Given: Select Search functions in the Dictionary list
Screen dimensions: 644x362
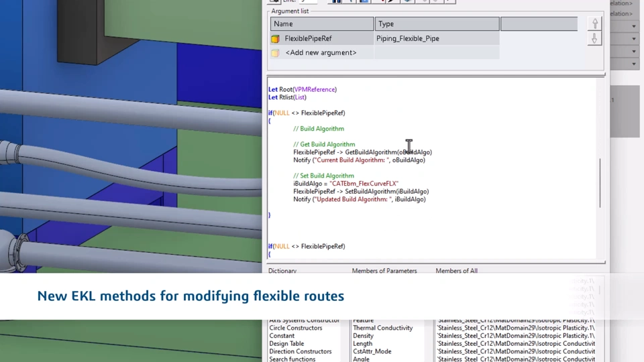Looking at the screenshot, I should 292,359.
